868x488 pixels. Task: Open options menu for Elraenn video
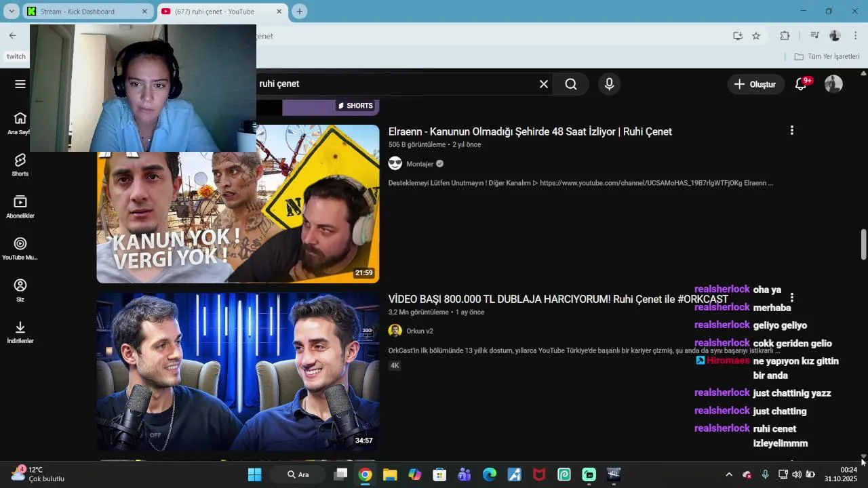(x=791, y=130)
